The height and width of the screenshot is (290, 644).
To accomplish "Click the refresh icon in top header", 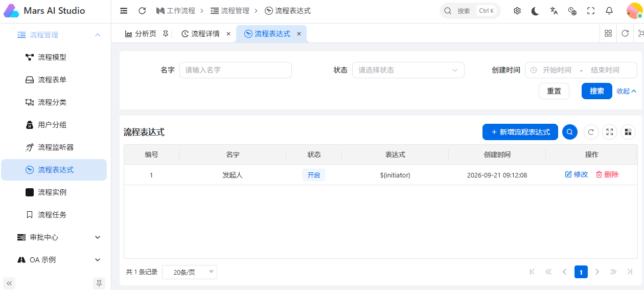I will click(142, 11).
